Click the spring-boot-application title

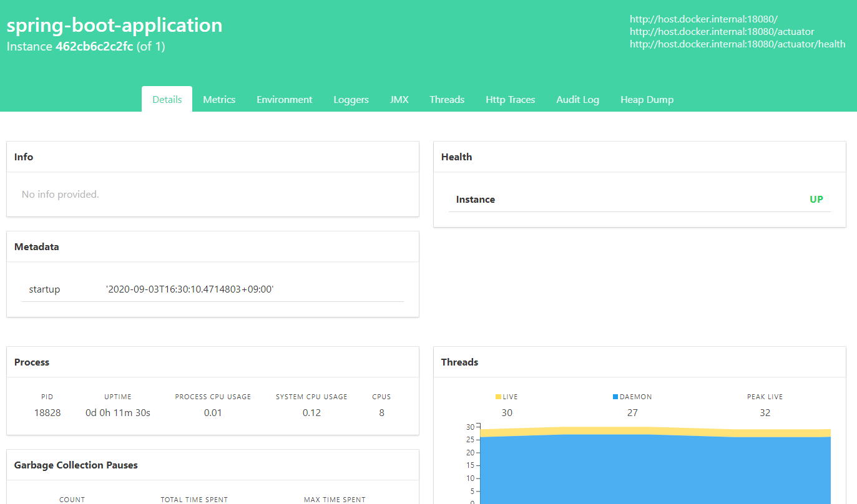coord(114,25)
